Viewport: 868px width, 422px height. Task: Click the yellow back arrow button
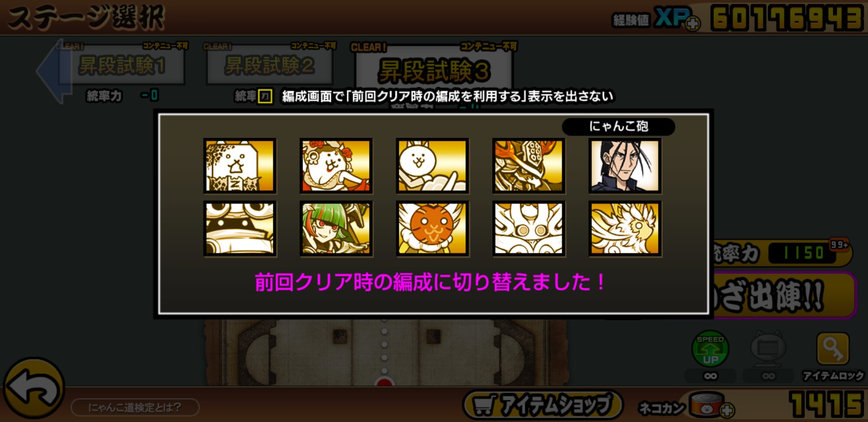[x=34, y=388]
